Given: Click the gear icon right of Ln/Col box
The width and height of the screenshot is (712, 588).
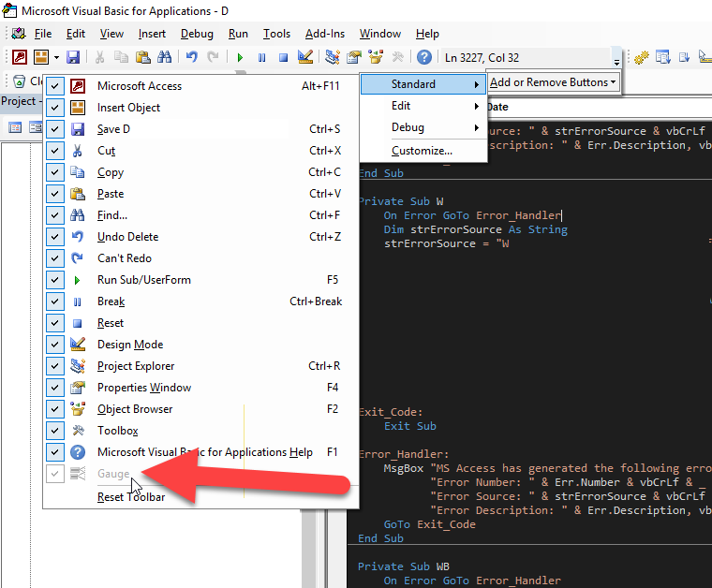Looking at the screenshot, I should click(641, 58).
